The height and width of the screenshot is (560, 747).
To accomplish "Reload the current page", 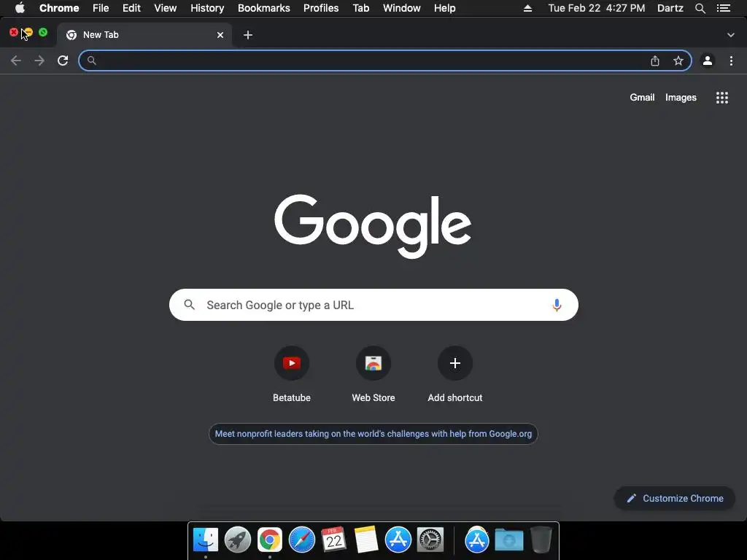I will (x=63, y=61).
